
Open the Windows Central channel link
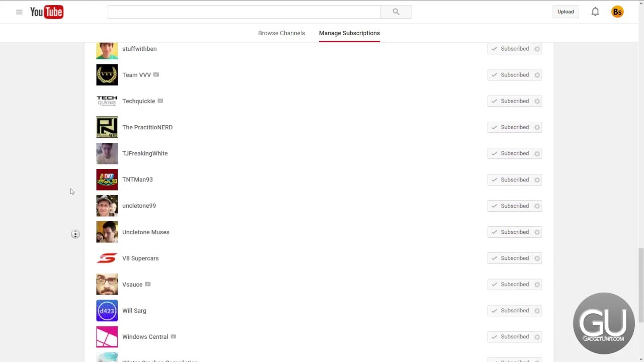(145, 337)
